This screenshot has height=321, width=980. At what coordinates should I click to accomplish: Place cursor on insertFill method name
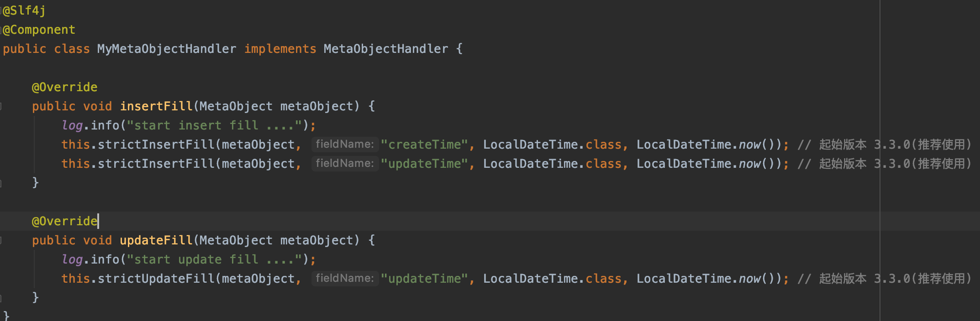tap(156, 106)
